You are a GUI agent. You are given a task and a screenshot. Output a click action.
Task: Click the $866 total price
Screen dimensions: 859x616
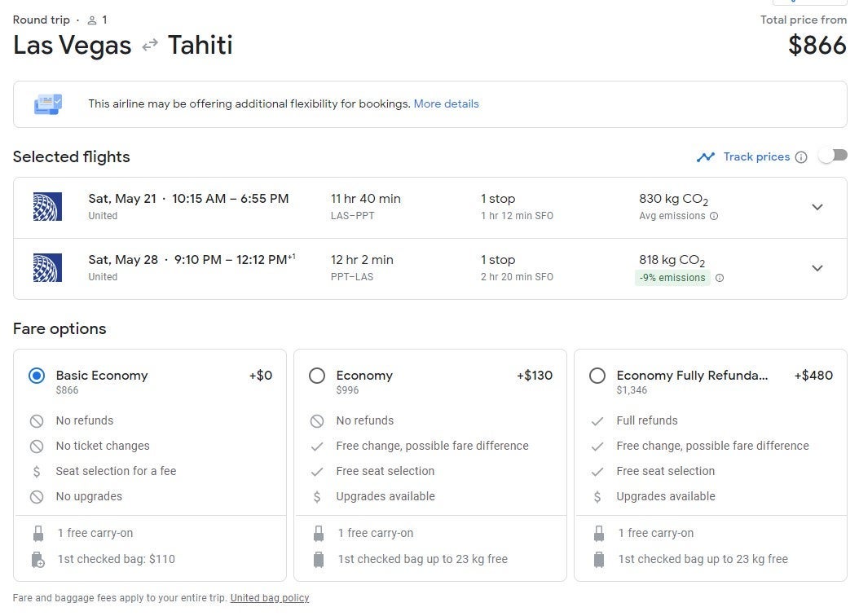point(817,45)
